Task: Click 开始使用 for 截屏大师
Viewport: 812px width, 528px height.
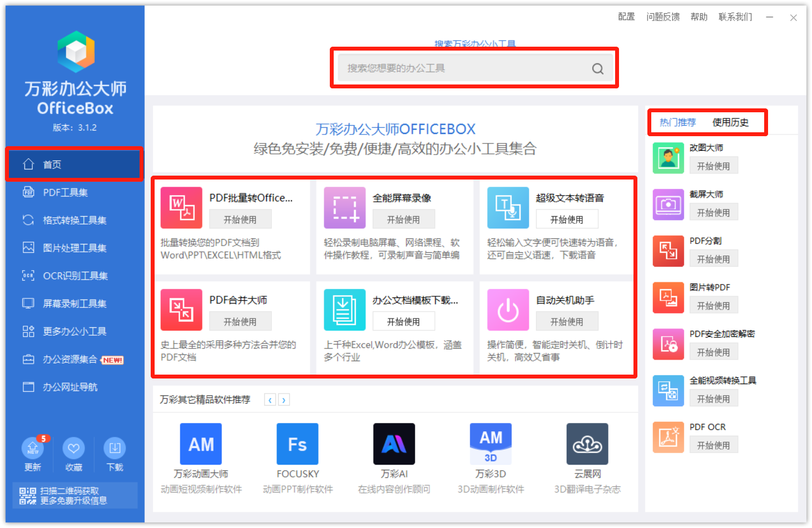Action: pos(714,213)
